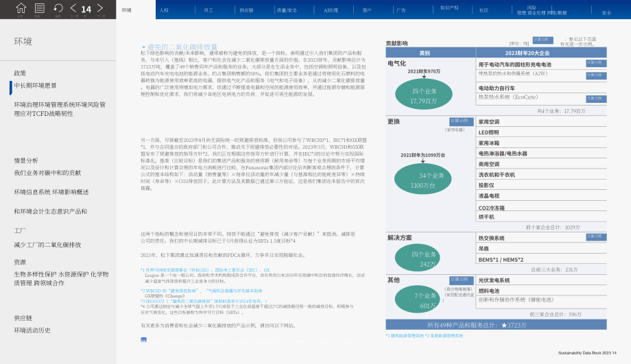Open the AI伦理 tab
The width and height of the screenshot is (631, 364).
331,10
